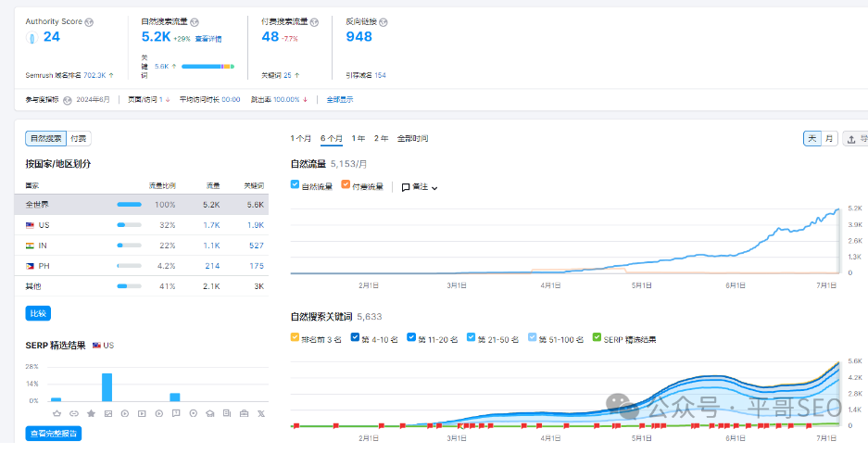This screenshot has width=868, height=454.
Task: Select the 1 年 time range tab
Action: pyautogui.click(x=359, y=138)
